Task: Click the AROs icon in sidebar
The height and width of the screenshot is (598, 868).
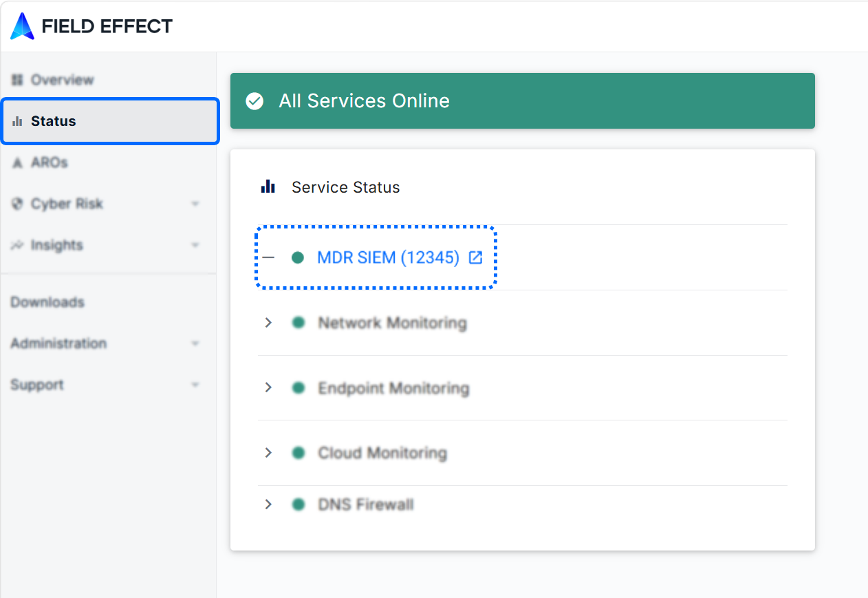Action: 17,162
